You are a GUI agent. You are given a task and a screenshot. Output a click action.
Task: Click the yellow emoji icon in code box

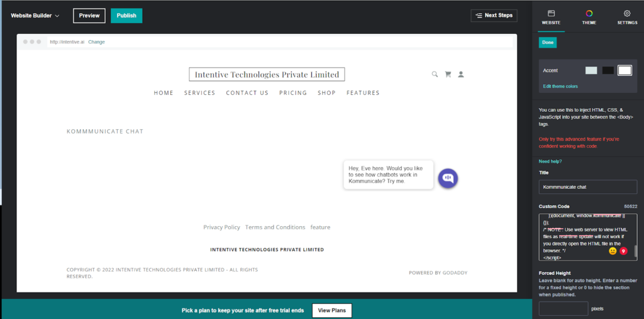coord(613,251)
